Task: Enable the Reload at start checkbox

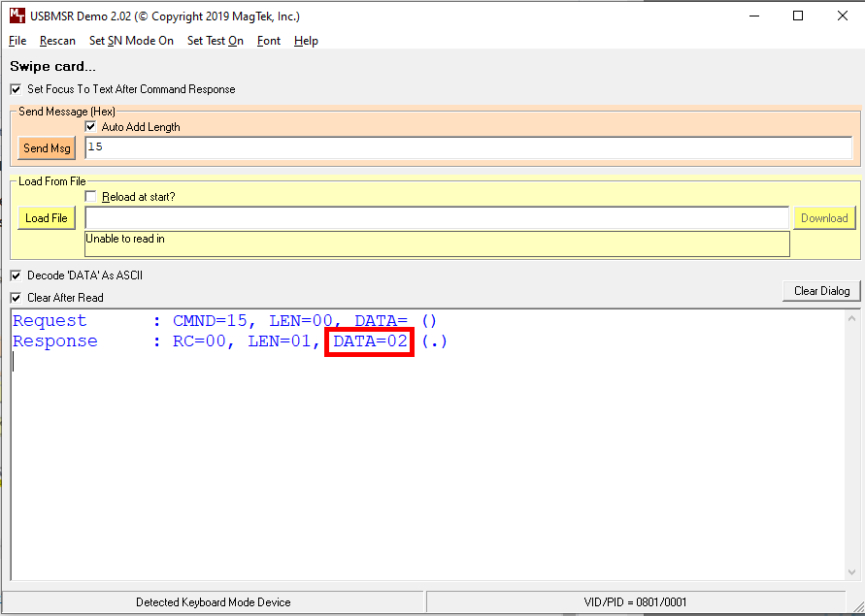Action: 91,197
